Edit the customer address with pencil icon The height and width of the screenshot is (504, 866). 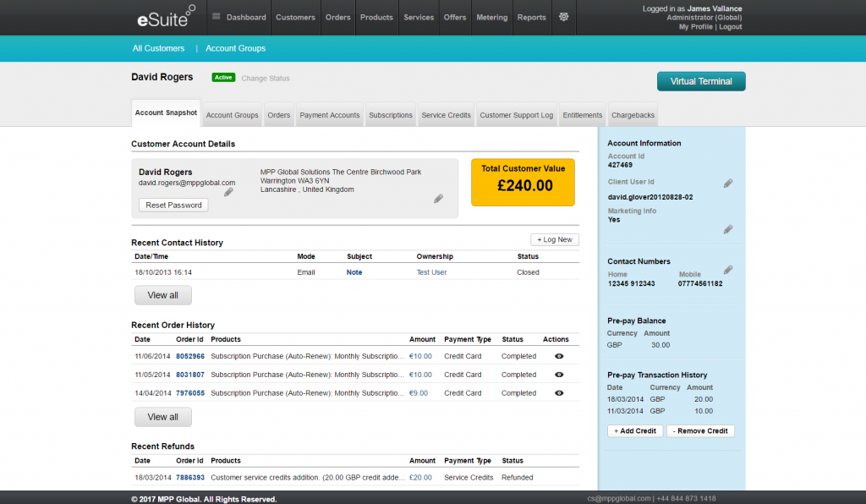click(438, 199)
